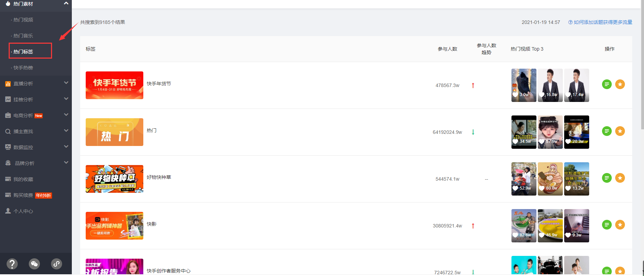Click the WeChat icon at the sidebar bottom
The height and width of the screenshot is (276, 644).
(34, 264)
